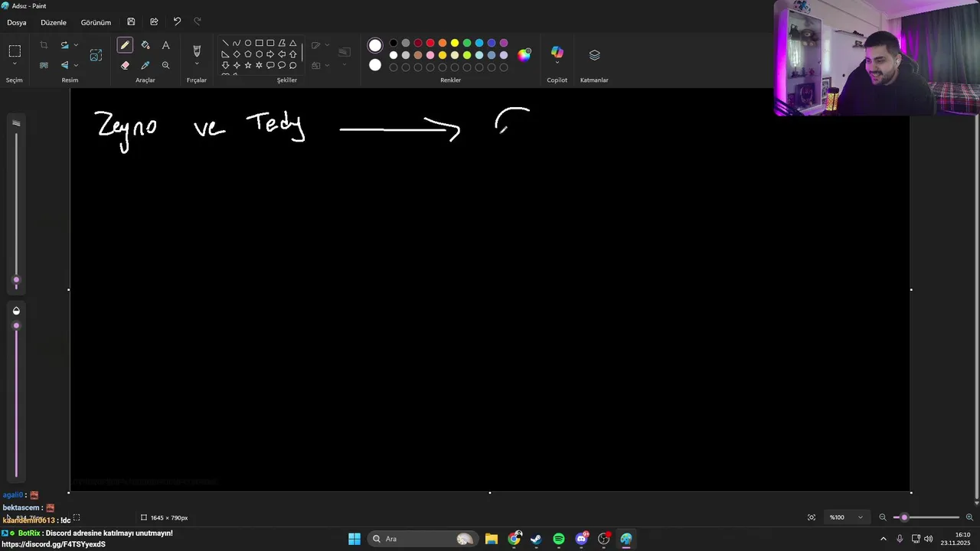Choose the Hexagon shape
980x551 pixels.
click(259, 54)
